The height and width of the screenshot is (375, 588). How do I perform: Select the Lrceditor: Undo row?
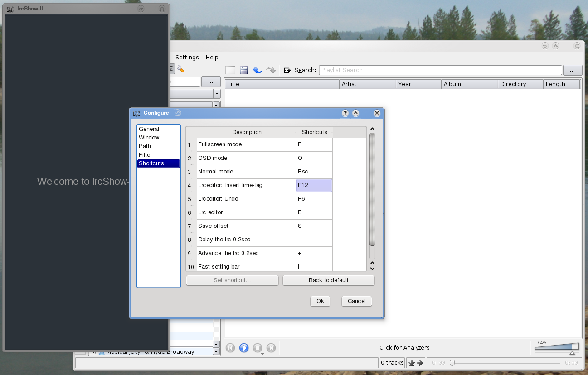click(246, 199)
